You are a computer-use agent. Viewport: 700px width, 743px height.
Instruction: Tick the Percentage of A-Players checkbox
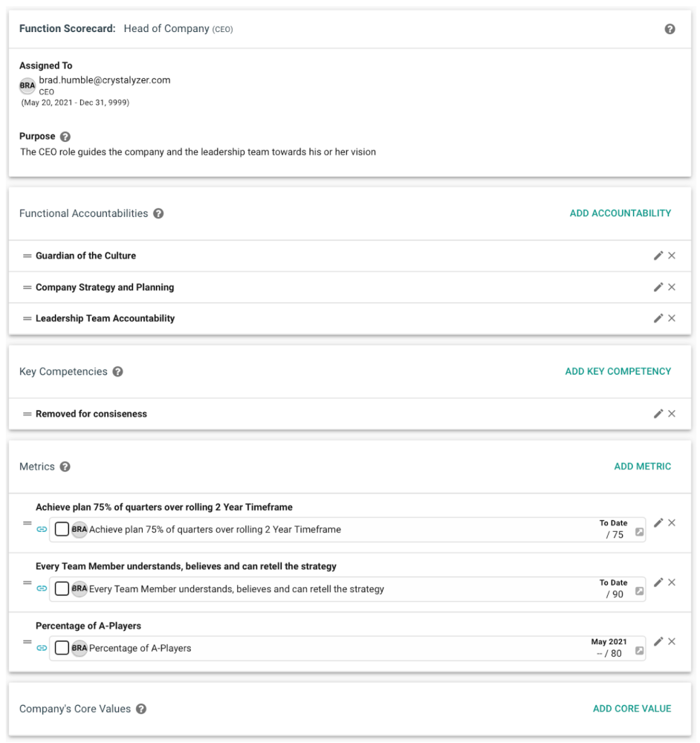click(x=62, y=648)
